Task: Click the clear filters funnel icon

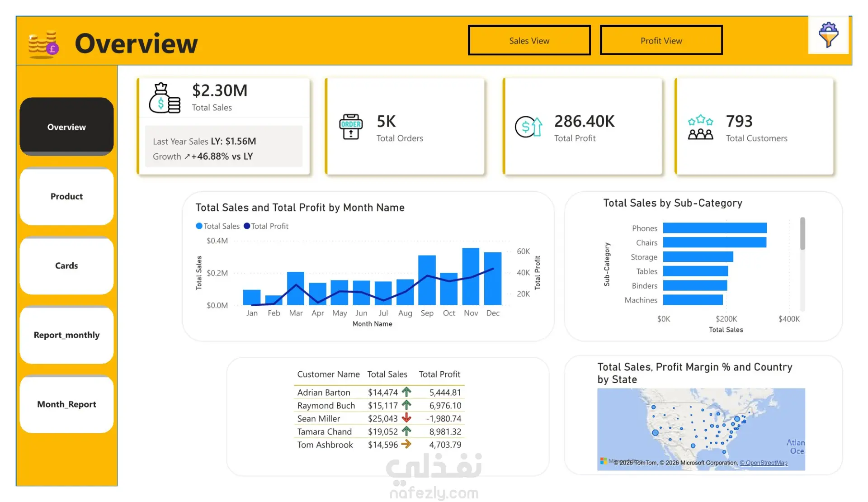Action: click(x=828, y=35)
